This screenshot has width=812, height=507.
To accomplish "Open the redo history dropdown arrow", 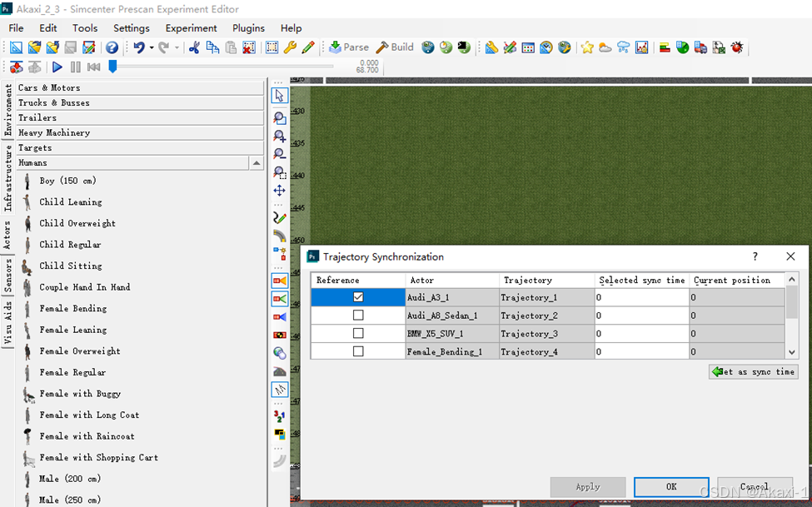I will coord(177,47).
